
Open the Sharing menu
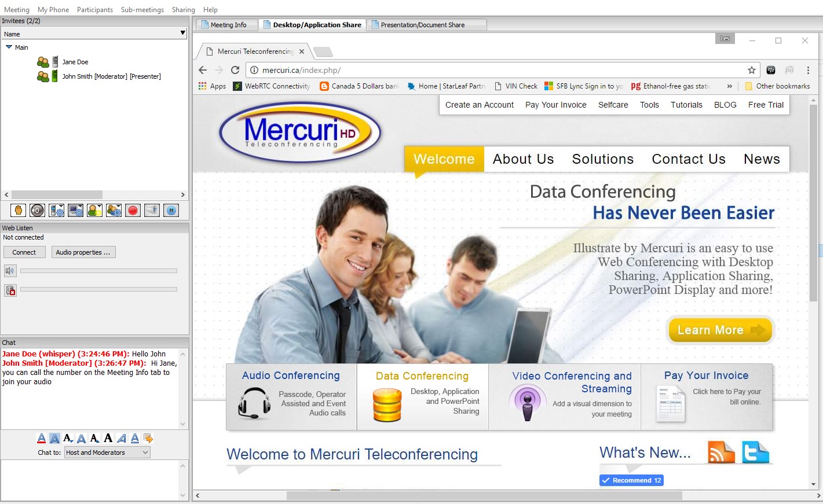click(183, 10)
